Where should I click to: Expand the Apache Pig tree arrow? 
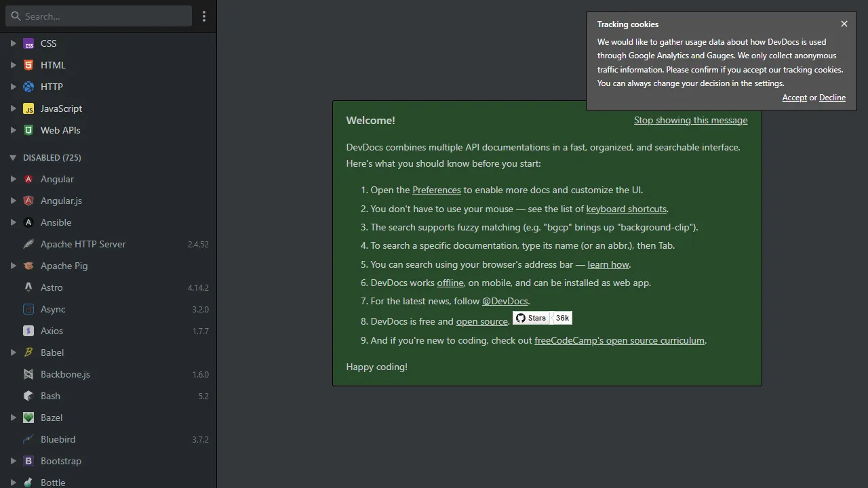tap(13, 266)
